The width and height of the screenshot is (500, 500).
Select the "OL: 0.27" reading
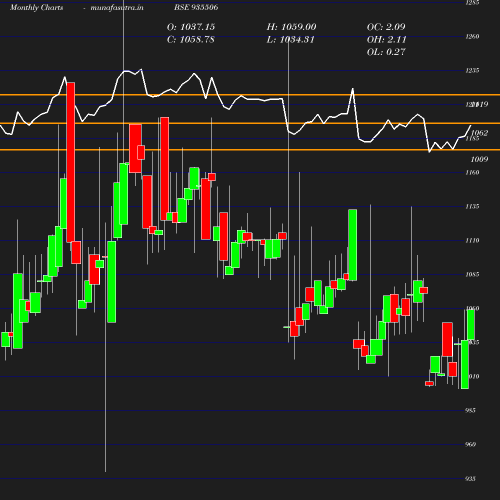point(386,52)
